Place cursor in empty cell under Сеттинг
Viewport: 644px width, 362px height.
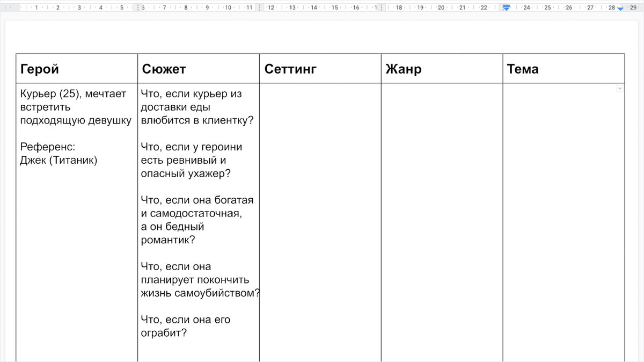click(x=320, y=222)
